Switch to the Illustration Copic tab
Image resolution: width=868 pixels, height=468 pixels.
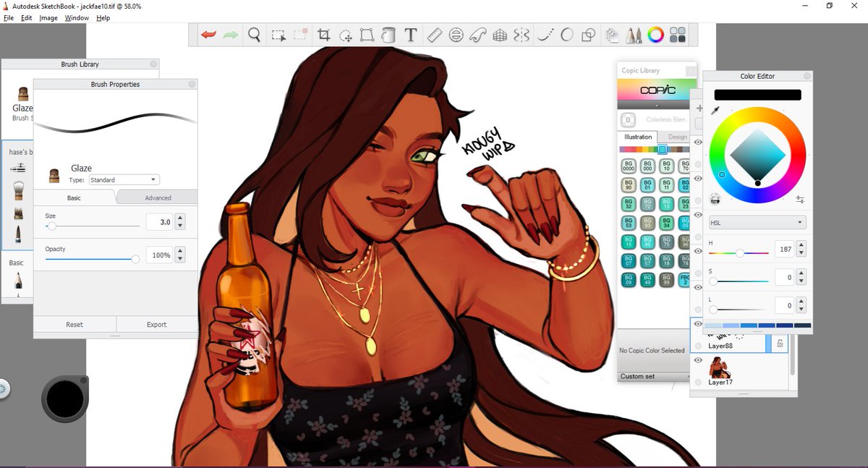(638, 137)
